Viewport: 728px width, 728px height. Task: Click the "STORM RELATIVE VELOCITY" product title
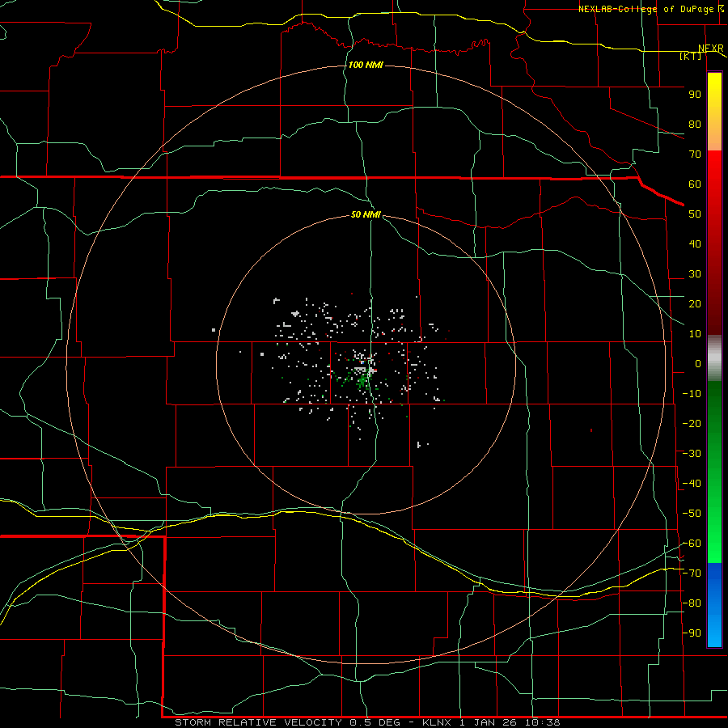click(258, 722)
